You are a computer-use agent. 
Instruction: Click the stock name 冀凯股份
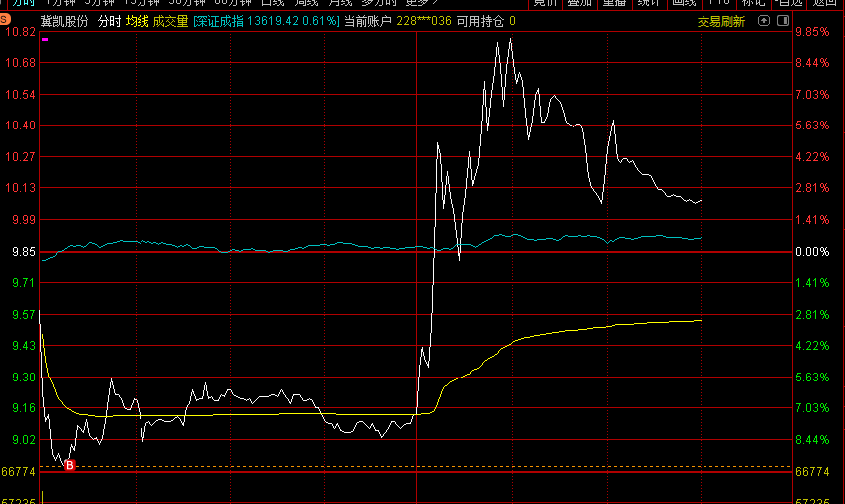pos(64,22)
